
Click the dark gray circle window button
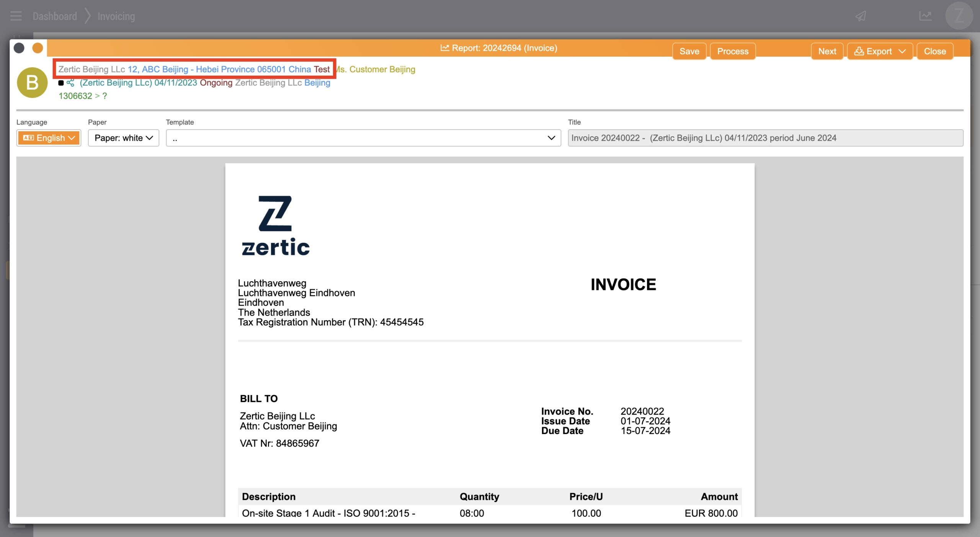19,48
